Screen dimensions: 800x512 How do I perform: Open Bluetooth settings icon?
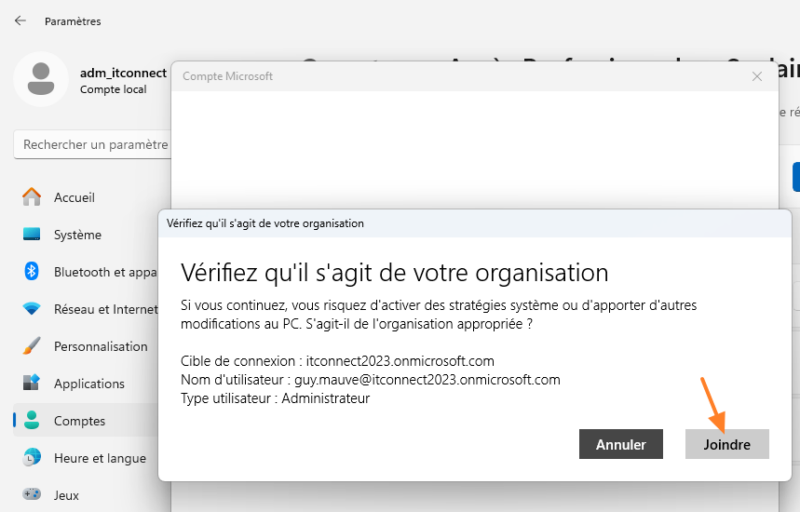tap(32, 271)
